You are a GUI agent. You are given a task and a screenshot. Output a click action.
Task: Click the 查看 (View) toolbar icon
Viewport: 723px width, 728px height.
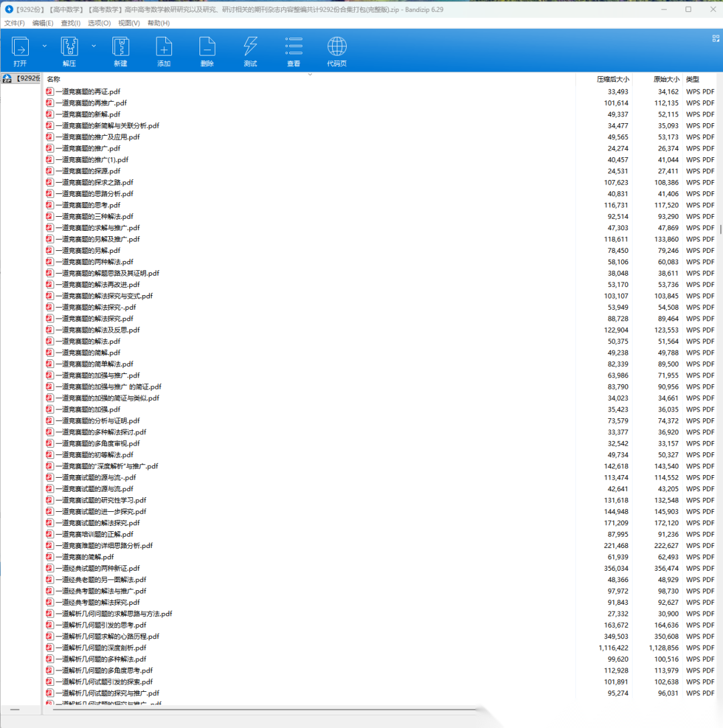[293, 51]
